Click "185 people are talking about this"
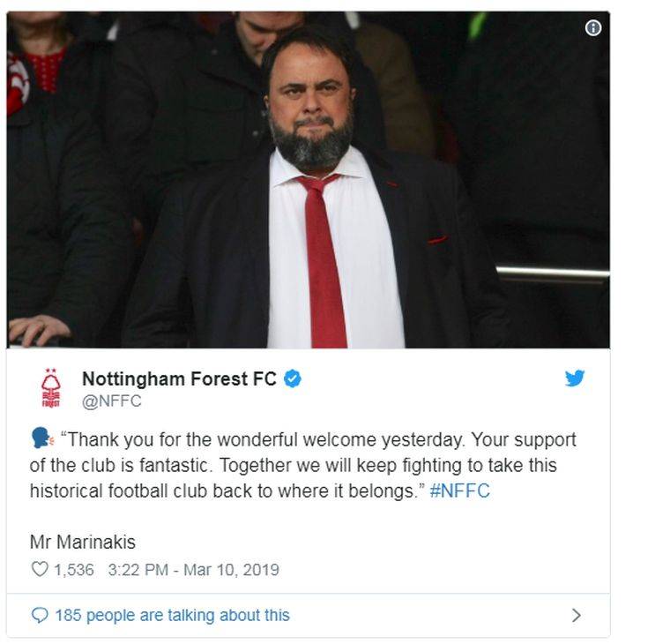648x644 pixels. (x=172, y=615)
